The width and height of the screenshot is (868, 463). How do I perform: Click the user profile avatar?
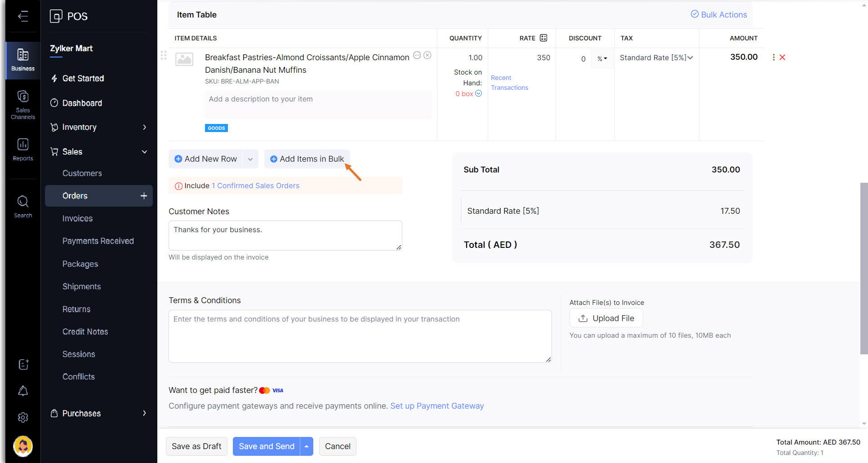23,446
